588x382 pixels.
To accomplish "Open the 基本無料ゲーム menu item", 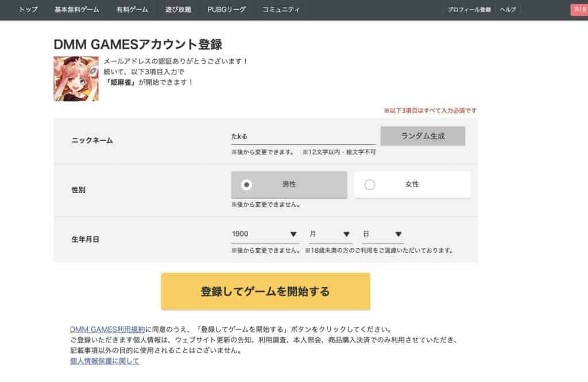I will 77,10.
